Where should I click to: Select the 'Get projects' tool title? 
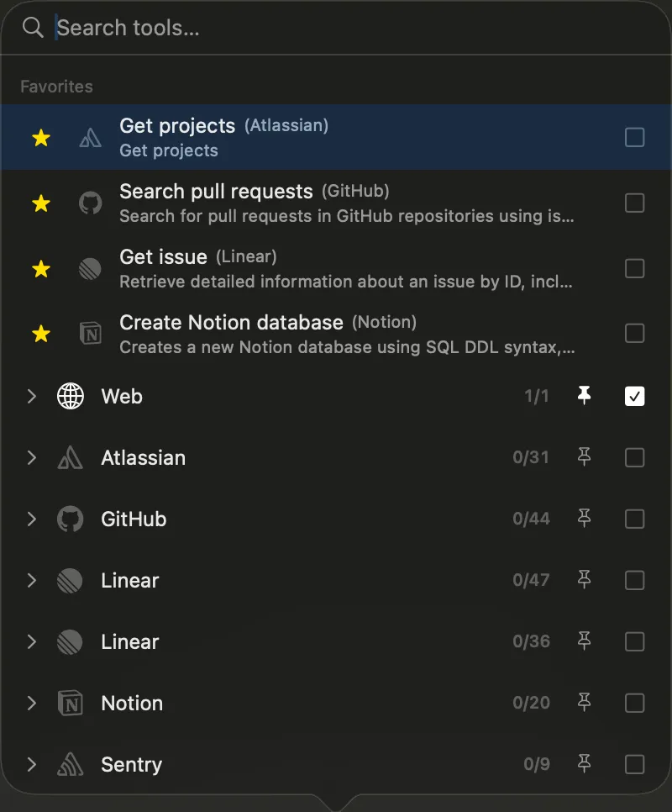(177, 126)
